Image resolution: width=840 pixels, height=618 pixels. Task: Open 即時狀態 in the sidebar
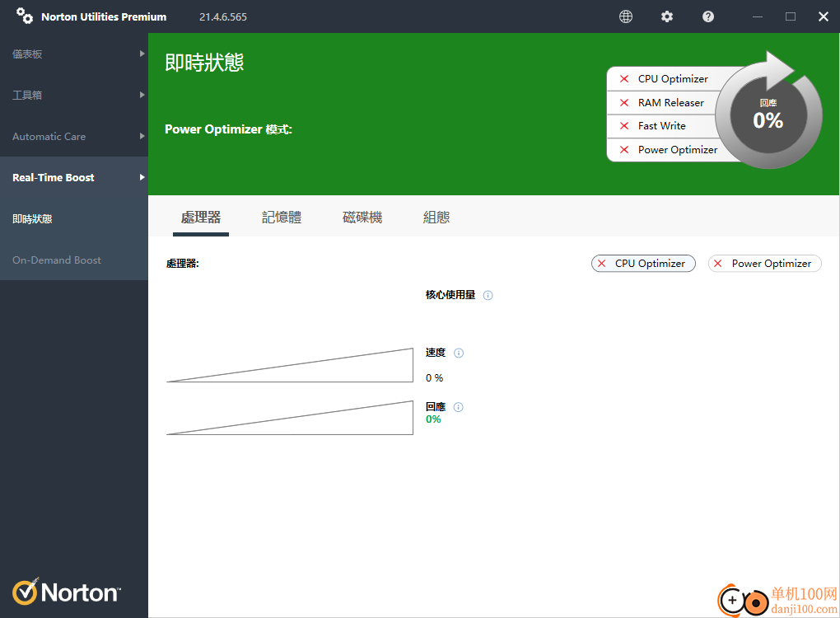74,218
